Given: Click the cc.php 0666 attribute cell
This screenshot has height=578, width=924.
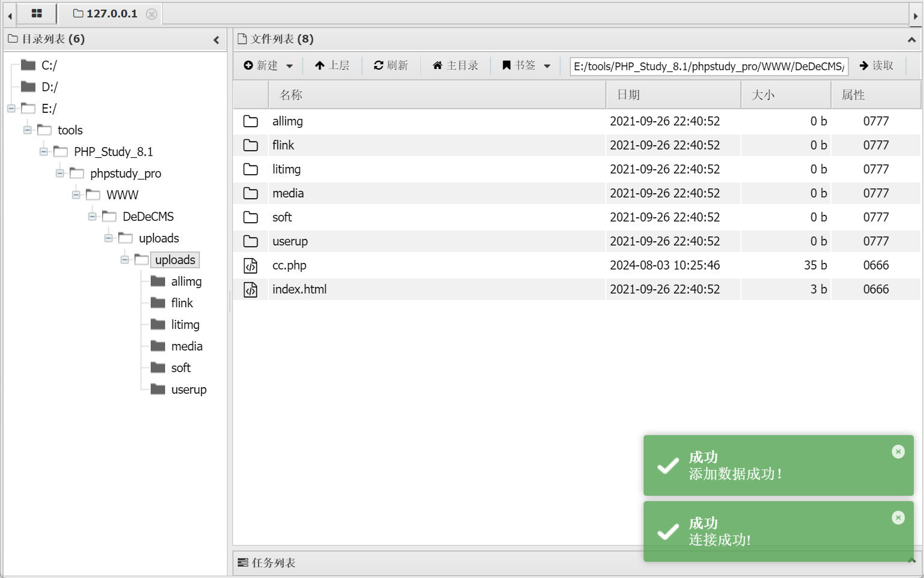Looking at the screenshot, I should point(876,265).
